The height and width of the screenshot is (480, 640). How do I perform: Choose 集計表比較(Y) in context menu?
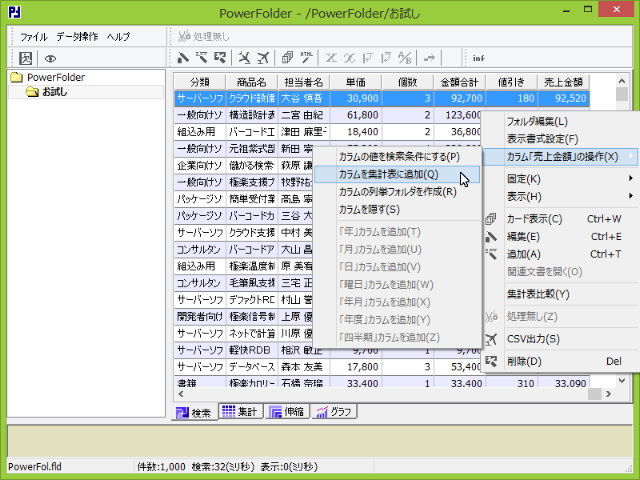pyautogui.click(x=561, y=294)
